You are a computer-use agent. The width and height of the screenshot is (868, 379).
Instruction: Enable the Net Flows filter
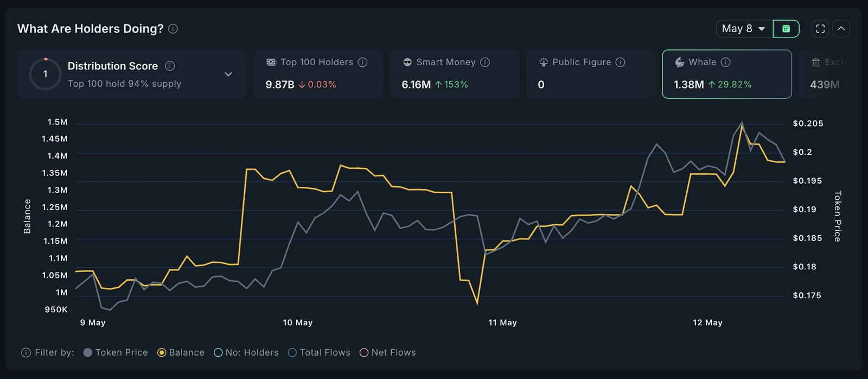pyautogui.click(x=388, y=352)
